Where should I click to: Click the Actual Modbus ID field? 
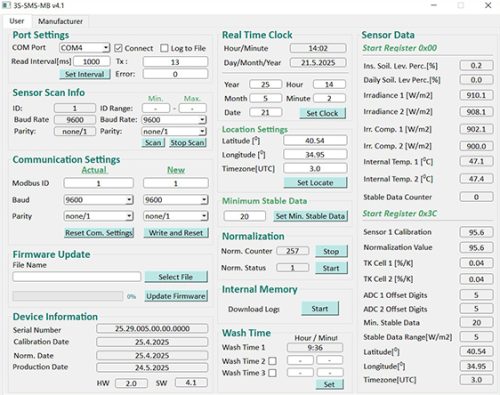tap(99, 183)
